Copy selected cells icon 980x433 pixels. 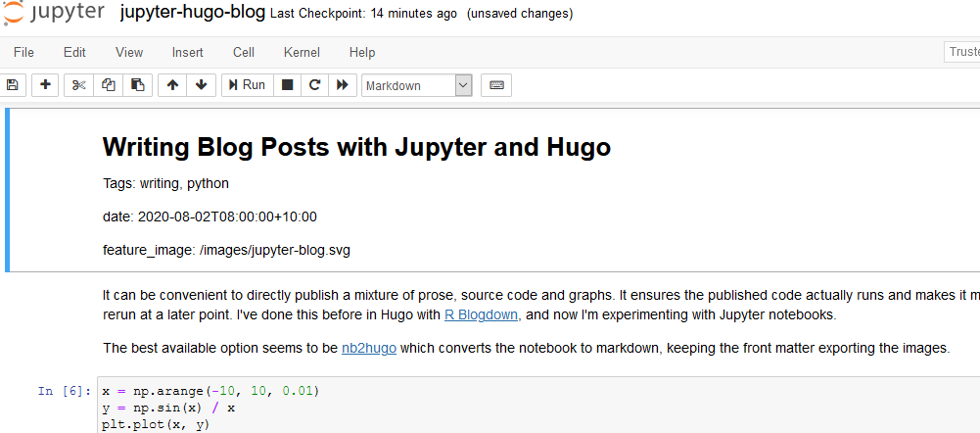pyautogui.click(x=109, y=85)
